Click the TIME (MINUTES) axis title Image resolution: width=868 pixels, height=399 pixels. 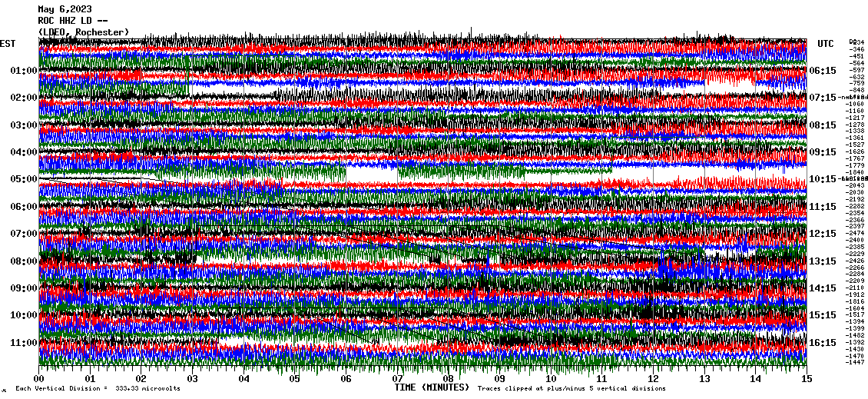coord(431,387)
